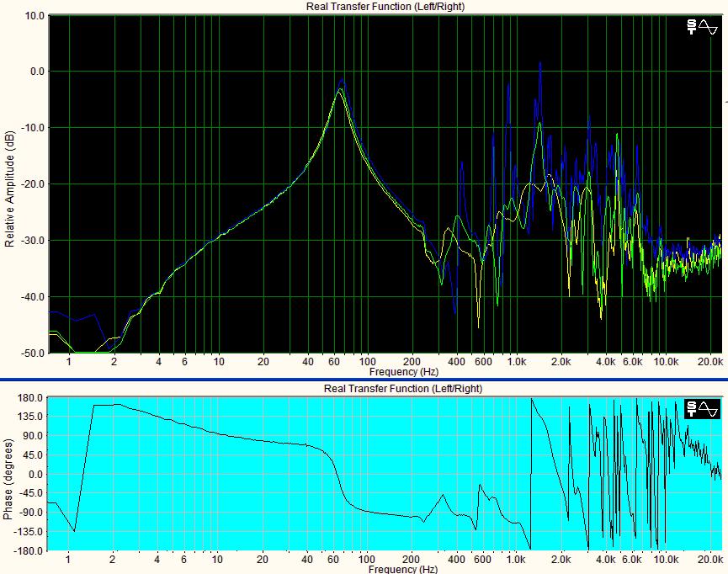Click the sine wave icon in the amplitude plot
The width and height of the screenshot is (728, 574).
(709, 27)
